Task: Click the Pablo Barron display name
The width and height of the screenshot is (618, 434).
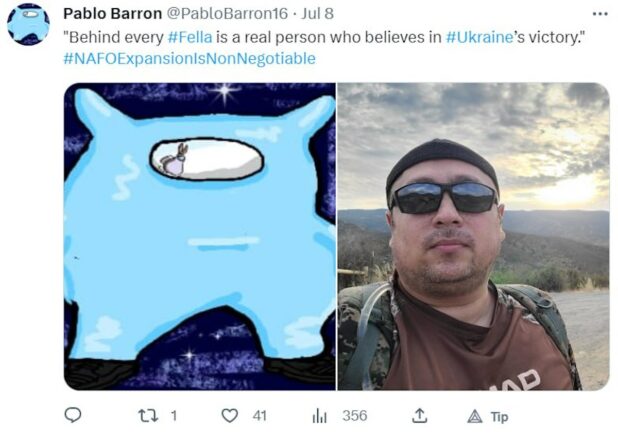Action: coord(113,14)
